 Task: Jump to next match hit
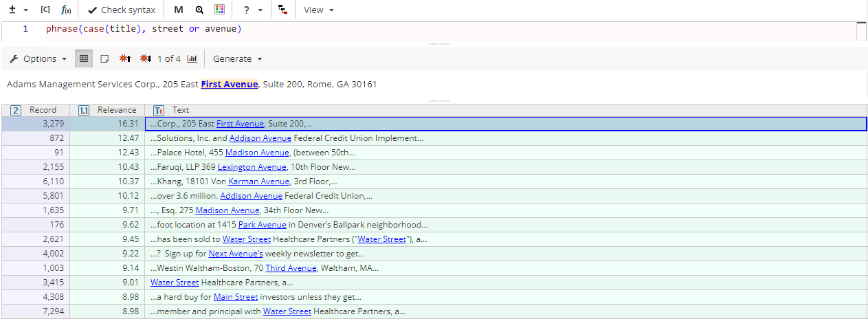click(x=146, y=59)
